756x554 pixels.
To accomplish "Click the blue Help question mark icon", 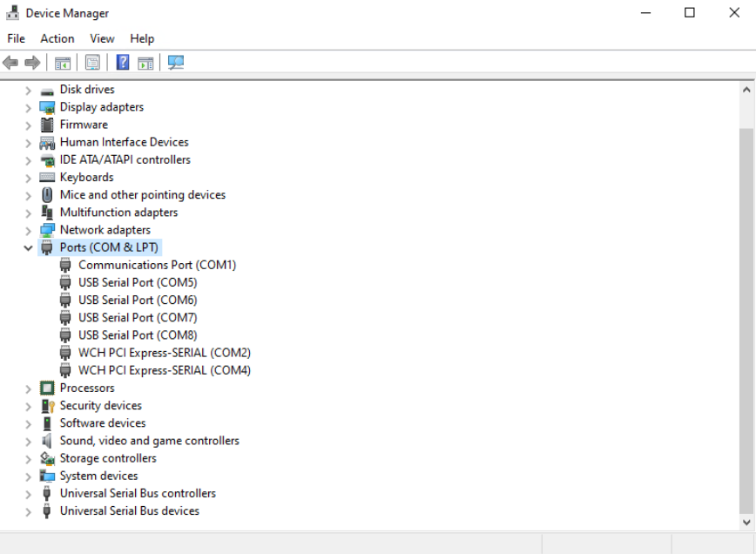I will 123,63.
